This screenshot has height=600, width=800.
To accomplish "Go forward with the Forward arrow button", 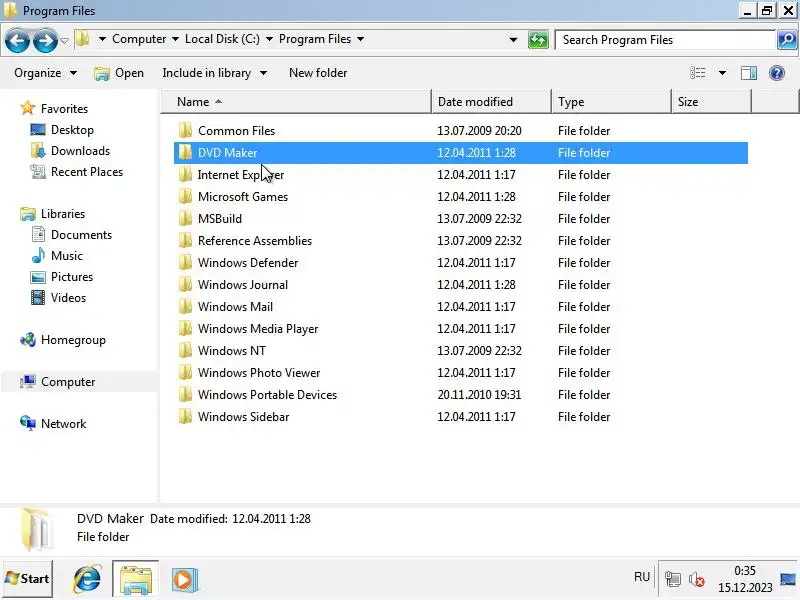I will click(x=45, y=40).
